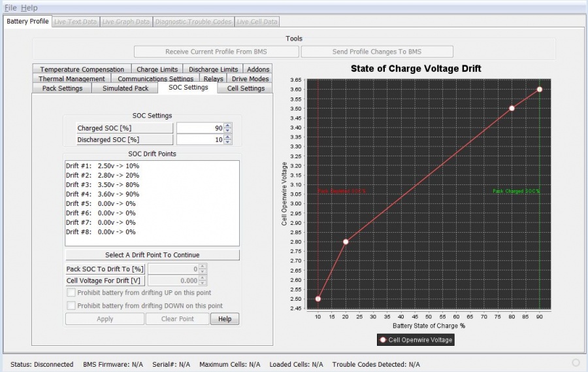Switch to the Cell Settings tab
588x372 pixels.
tap(246, 88)
